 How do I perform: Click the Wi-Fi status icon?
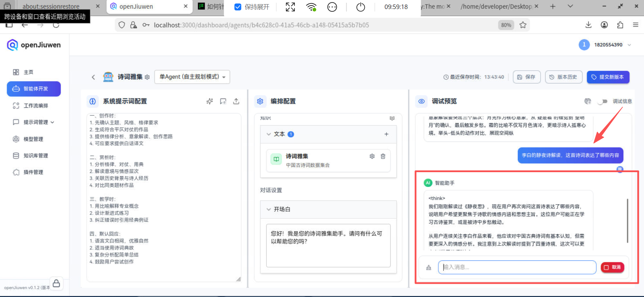pyautogui.click(x=311, y=7)
